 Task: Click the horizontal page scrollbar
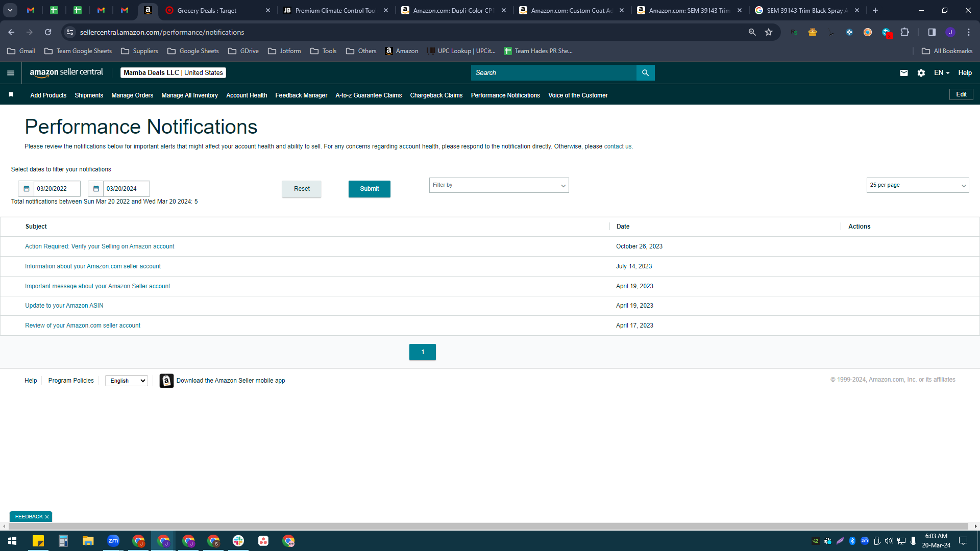pos(487,526)
